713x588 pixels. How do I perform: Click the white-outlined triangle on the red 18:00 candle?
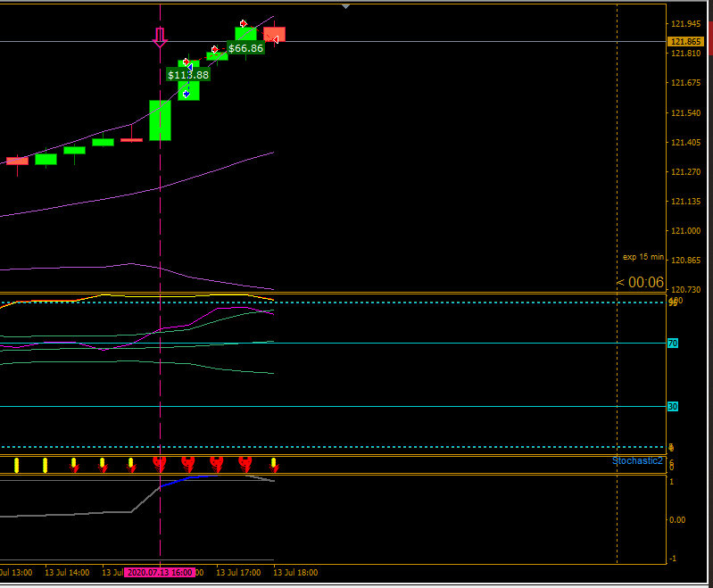(275, 40)
